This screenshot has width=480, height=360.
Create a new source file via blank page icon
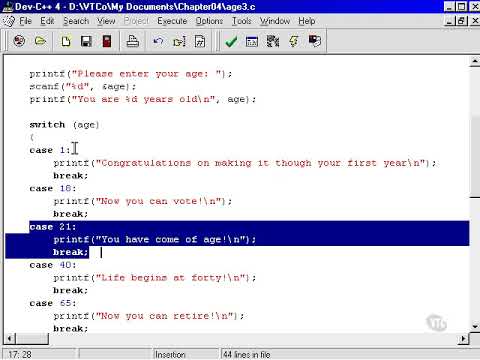pos(66,41)
